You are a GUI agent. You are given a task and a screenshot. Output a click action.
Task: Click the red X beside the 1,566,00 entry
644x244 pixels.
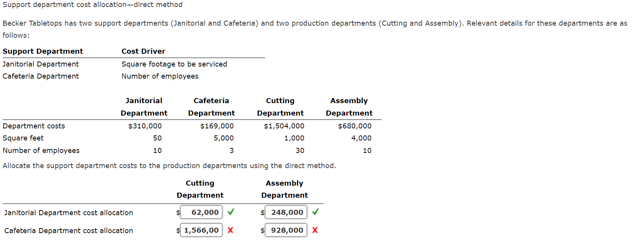coord(230,230)
